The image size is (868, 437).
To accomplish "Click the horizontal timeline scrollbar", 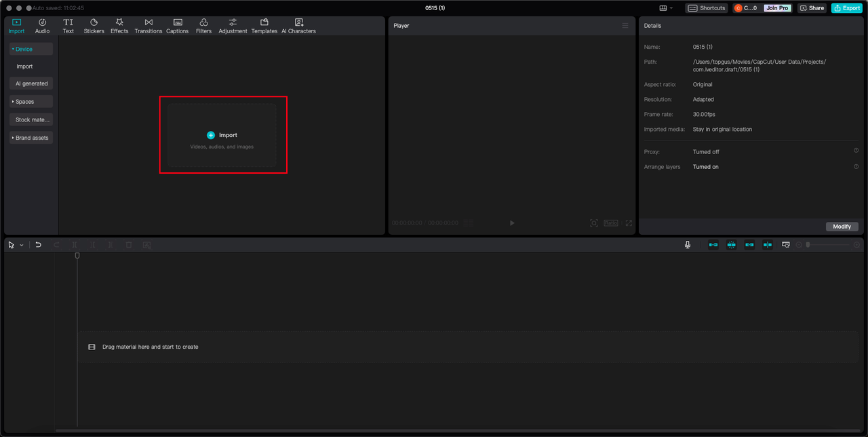I will click(x=458, y=430).
